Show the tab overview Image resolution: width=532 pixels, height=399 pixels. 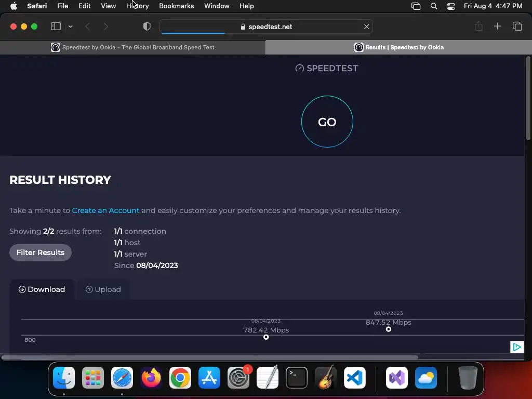pos(517,26)
